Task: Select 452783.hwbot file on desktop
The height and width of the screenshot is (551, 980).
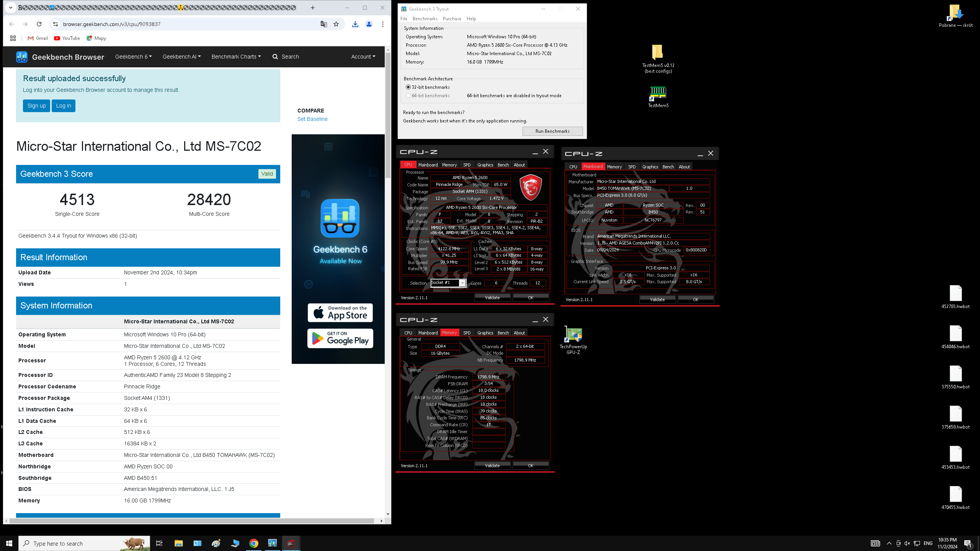Action: click(x=955, y=297)
